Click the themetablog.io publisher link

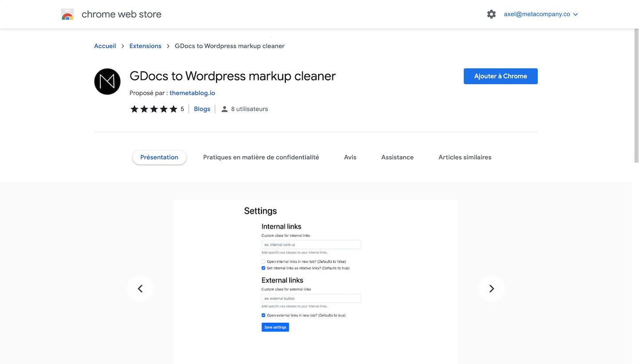[x=192, y=93]
